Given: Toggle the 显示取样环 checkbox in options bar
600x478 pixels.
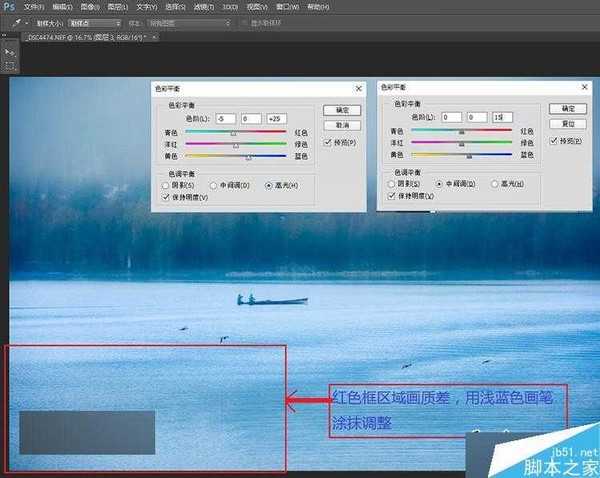Looking at the screenshot, I should point(244,23).
